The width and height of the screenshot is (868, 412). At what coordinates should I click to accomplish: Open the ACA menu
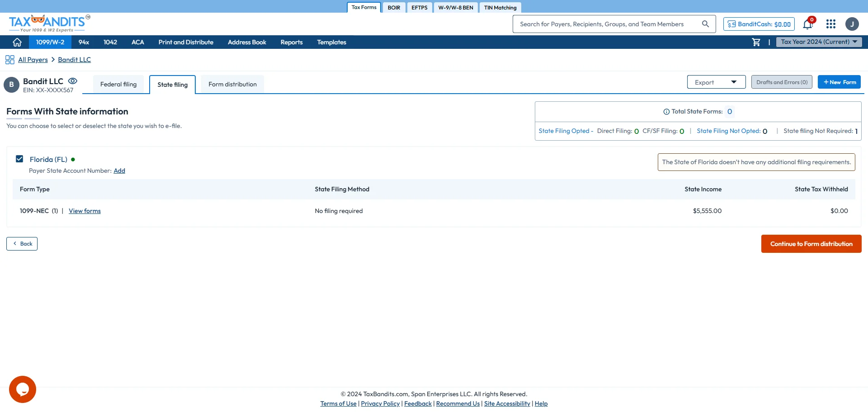pyautogui.click(x=138, y=42)
